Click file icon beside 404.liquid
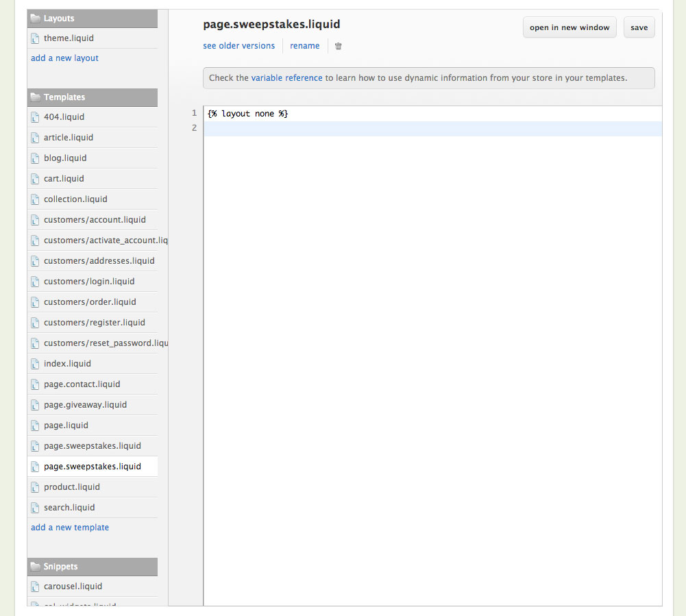The height and width of the screenshot is (616, 686). (35, 117)
